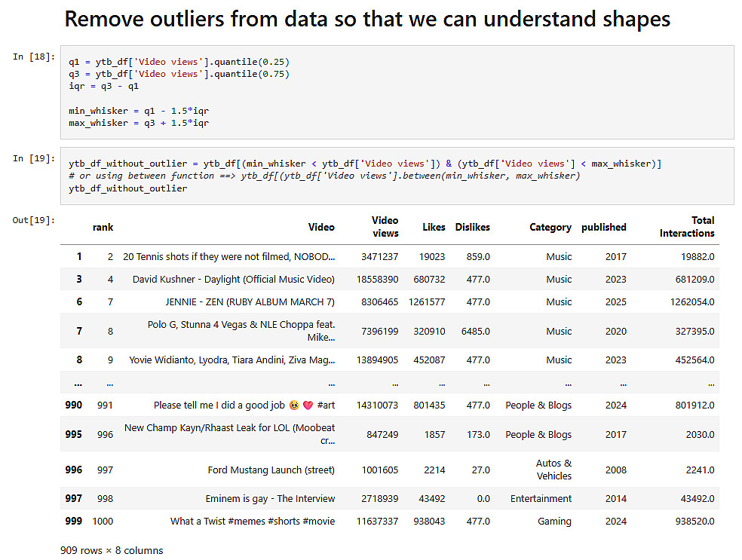Click row index 999 in the table

tap(74, 521)
